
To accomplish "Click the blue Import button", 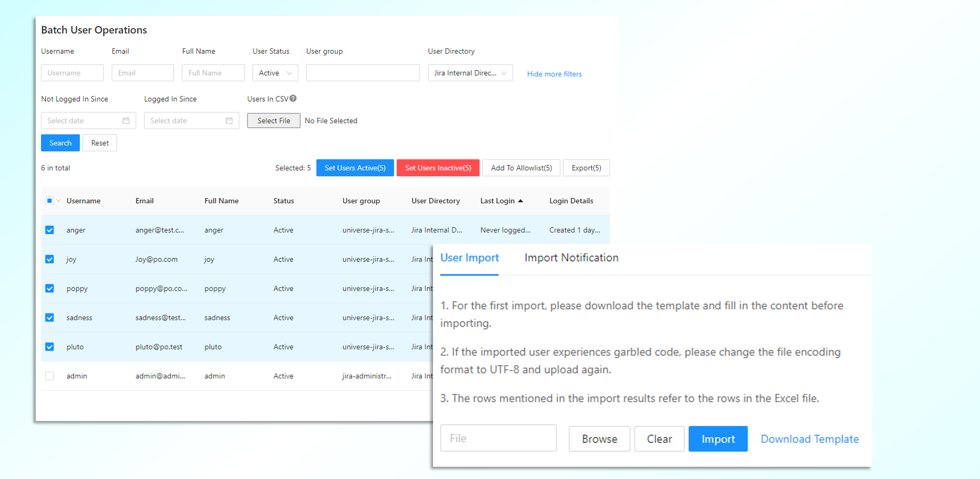I will pos(718,439).
